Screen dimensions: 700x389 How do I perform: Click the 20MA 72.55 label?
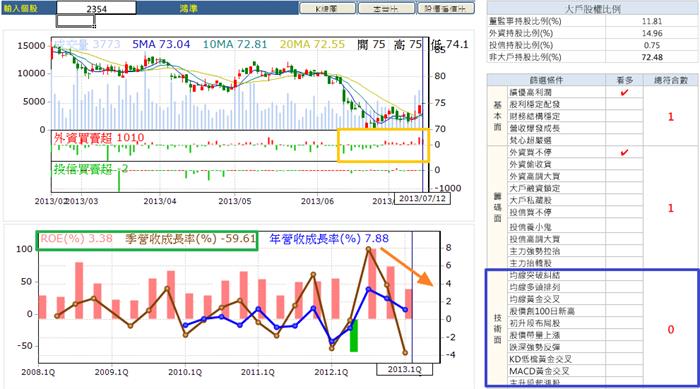(x=312, y=44)
